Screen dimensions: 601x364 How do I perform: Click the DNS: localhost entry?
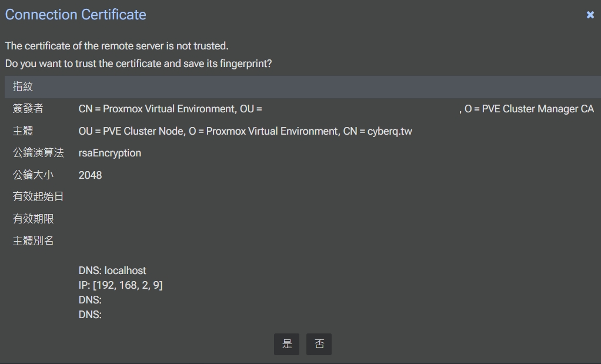(112, 271)
